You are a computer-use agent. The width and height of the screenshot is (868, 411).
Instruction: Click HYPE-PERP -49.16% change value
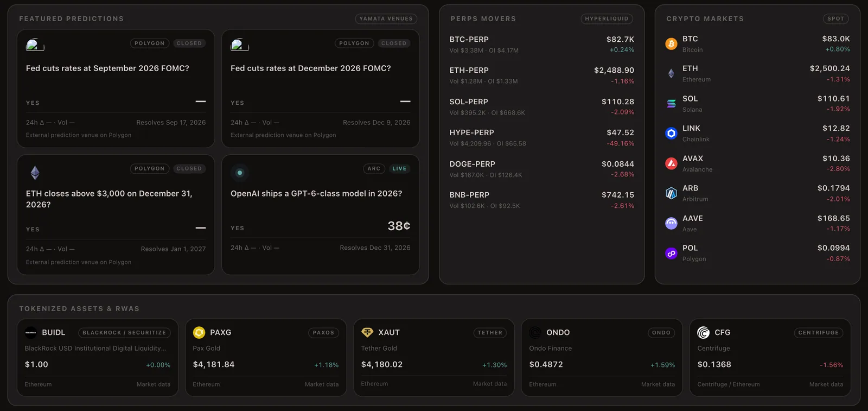tap(621, 144)
